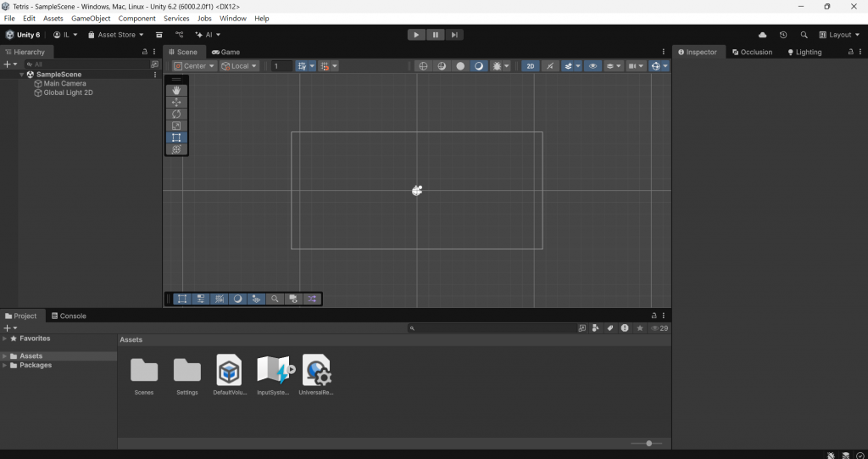Select the Hand (View) tool
868x459 pixels.
tap(176, 91)
